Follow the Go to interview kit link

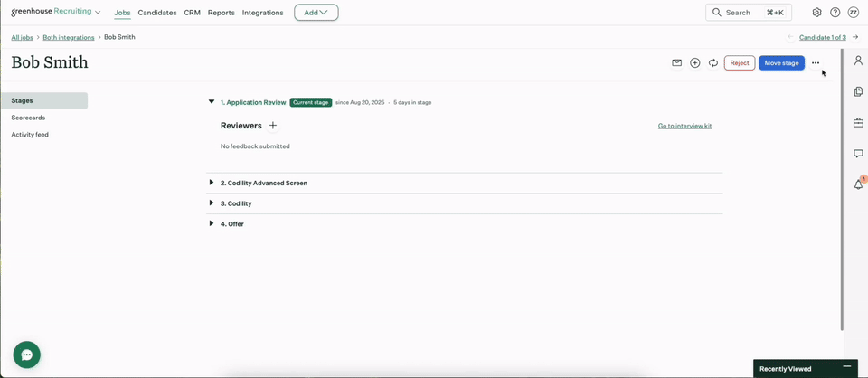[684, 127]
